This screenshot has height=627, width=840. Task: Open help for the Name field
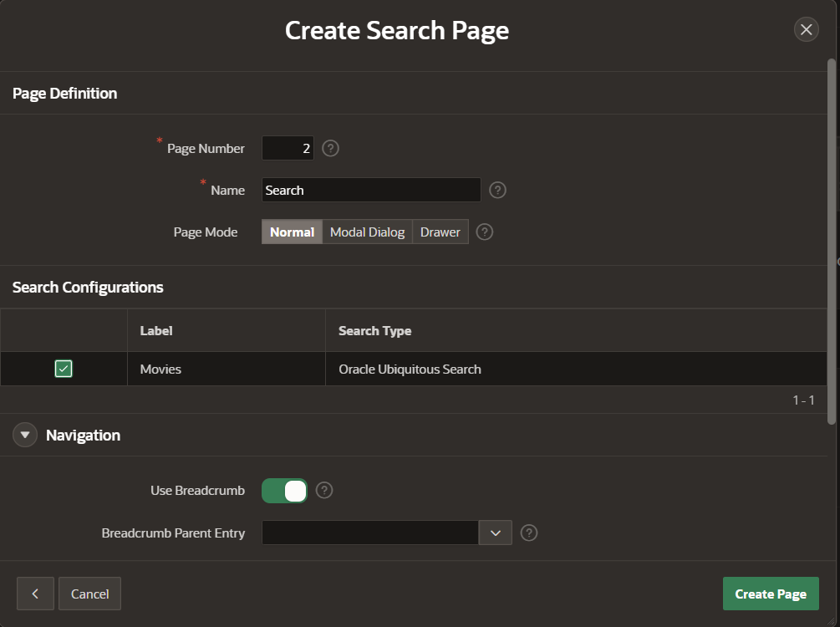pyautogui.click(x=497, y=190)
